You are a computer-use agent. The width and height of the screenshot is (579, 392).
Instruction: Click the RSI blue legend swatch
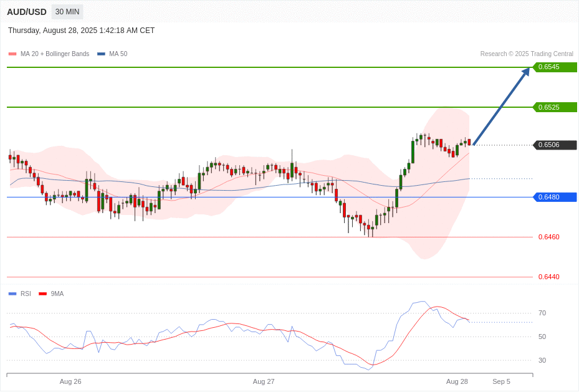click(12, 294)
